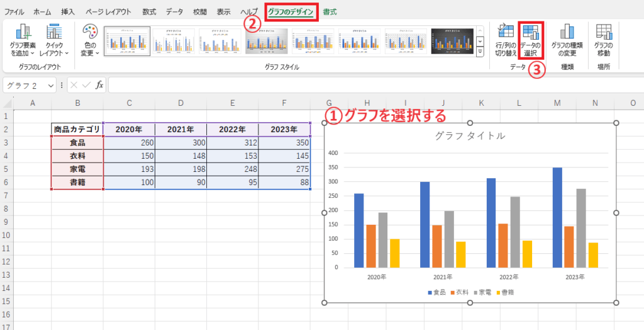Click the gray 家電 bar for 2023年
This screenshot has width=644, height=330.
[x=580, y=229]
